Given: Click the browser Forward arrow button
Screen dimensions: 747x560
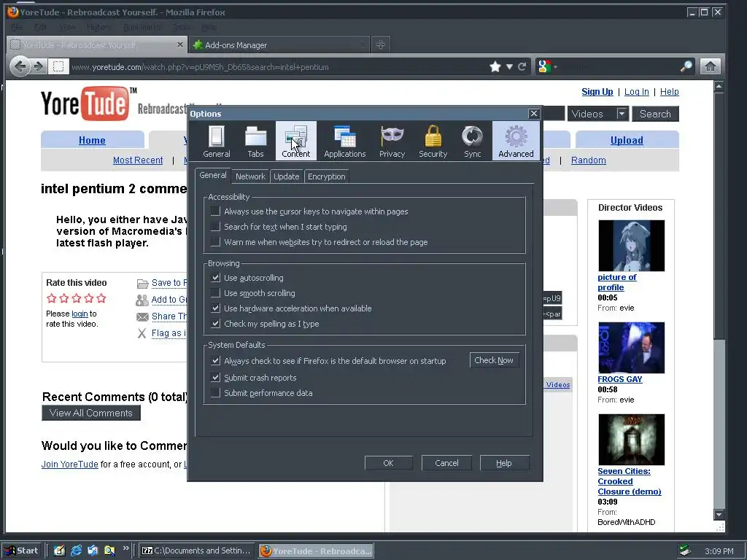Looking at the screenshot, I should (x=39, y=66).
